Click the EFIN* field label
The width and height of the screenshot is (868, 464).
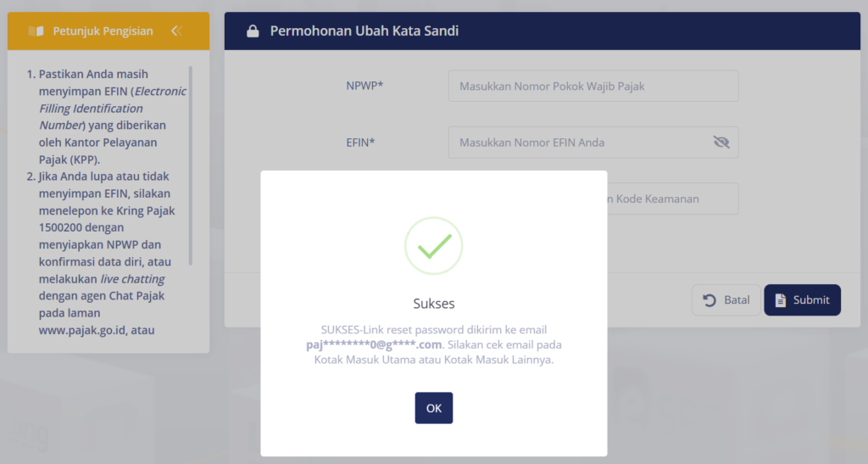(360, 143)
